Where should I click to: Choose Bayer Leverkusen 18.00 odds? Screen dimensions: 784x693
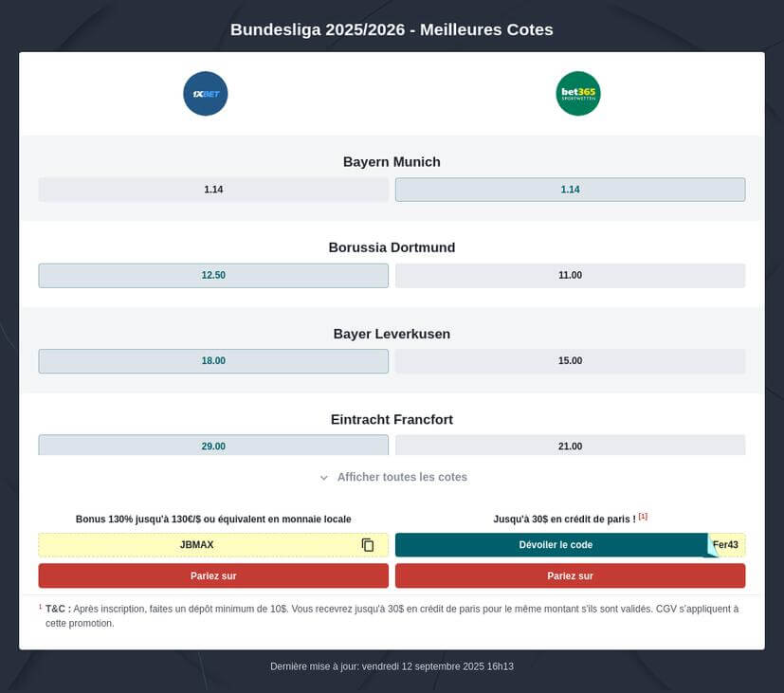pyautogui.click(x=213, y=361)
